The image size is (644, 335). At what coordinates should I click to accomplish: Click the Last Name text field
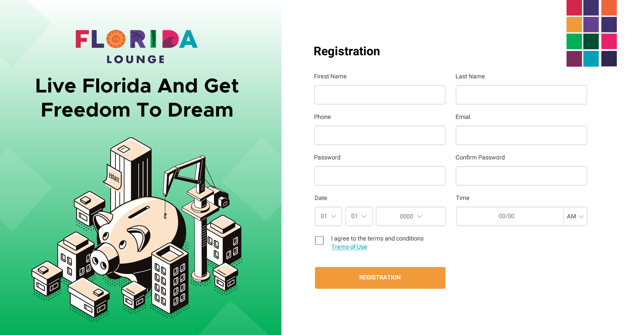(521, 95)
